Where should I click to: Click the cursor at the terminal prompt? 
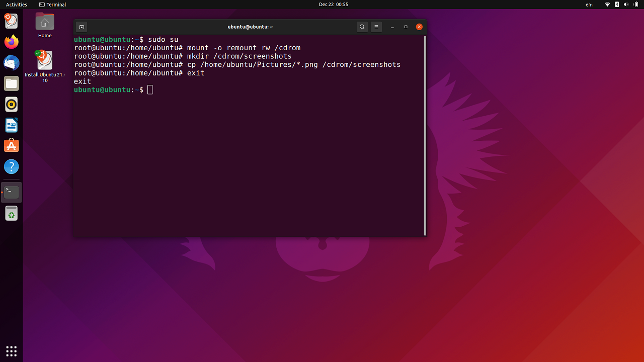[150, 90]
